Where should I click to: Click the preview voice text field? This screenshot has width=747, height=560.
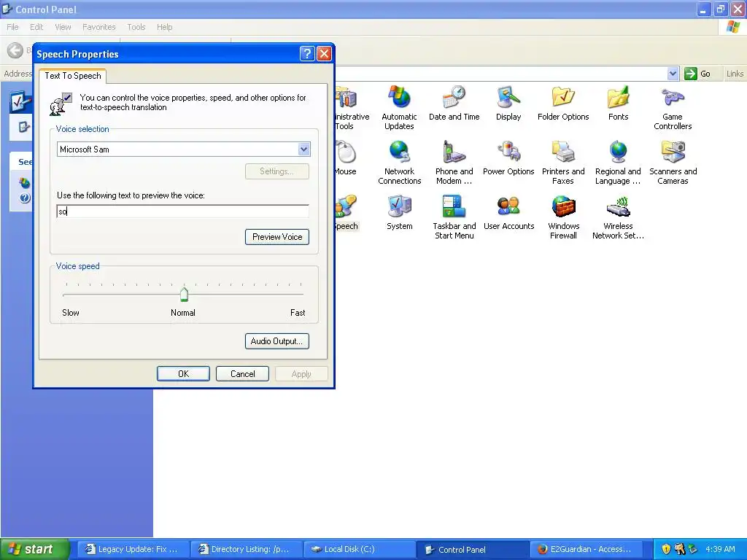pos(182,211)
